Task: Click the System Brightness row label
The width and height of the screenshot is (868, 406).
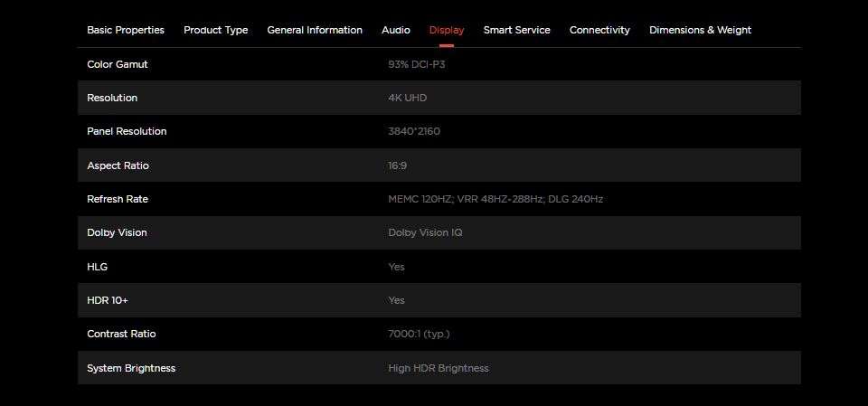Action: tap(131, 368)
